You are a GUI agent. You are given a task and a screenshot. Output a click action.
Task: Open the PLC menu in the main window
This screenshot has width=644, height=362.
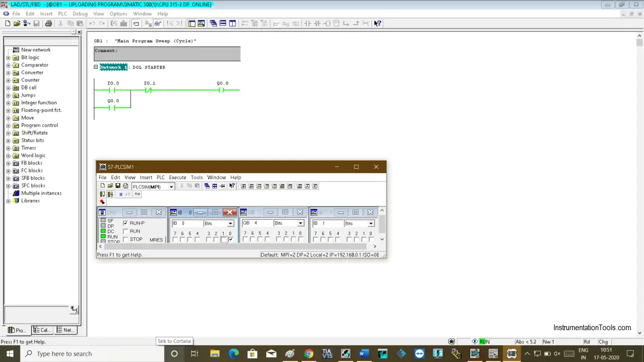[x=62, y=14]
